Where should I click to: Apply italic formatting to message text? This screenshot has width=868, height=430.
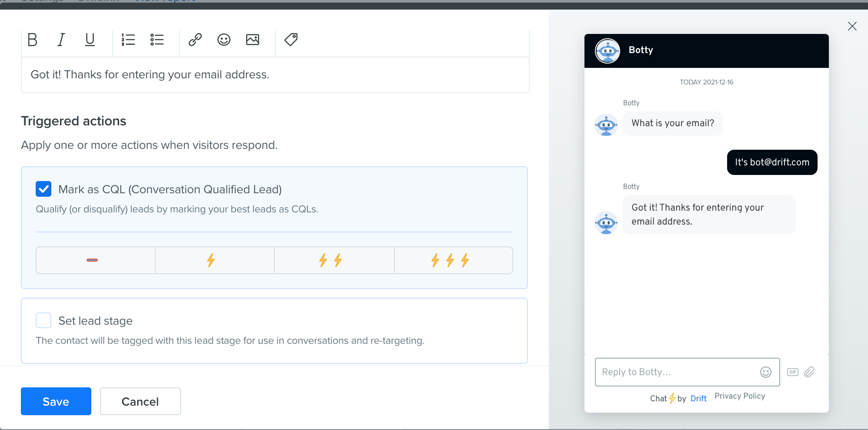61,40
